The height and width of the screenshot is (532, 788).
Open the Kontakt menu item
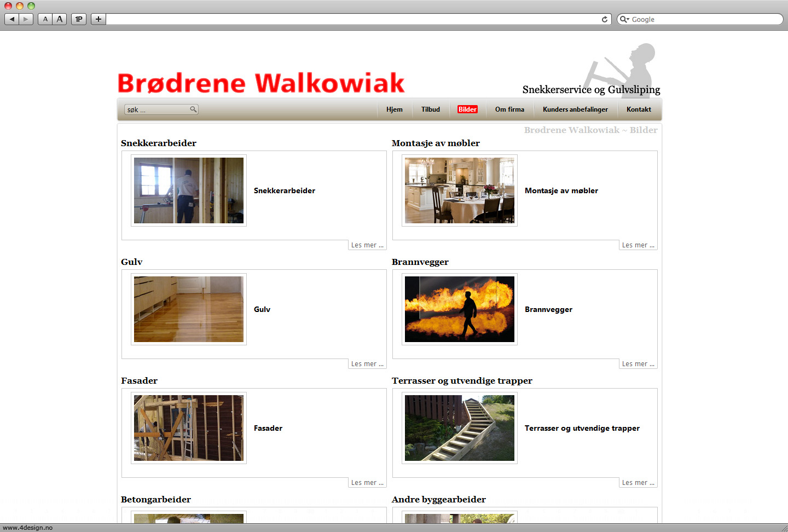(639, 109)
